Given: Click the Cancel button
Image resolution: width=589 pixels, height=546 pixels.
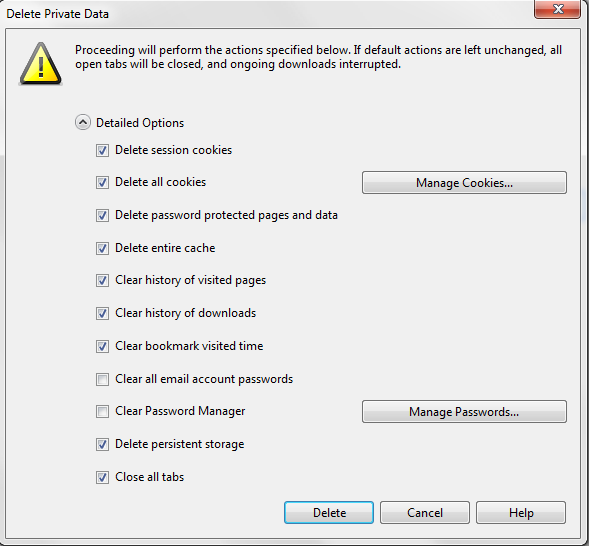Looking at the screenshot, I should click(425, 513).
